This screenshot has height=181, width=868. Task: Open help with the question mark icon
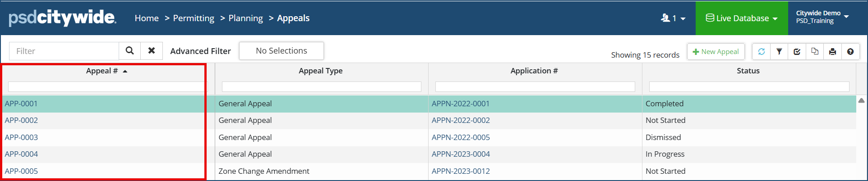pos(850,52)
